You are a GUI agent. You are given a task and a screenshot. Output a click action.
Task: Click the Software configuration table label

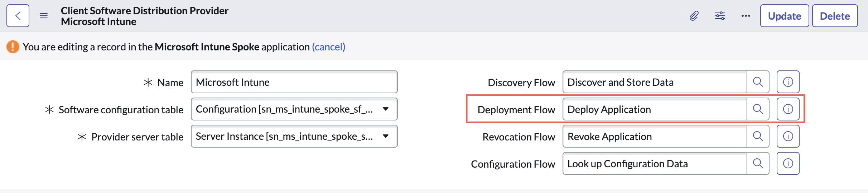pyautogui.click(x=121, y=110)
